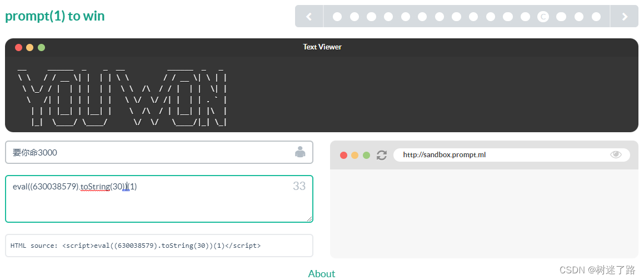Focus the payload textarea with eval code

pos(159,199)
